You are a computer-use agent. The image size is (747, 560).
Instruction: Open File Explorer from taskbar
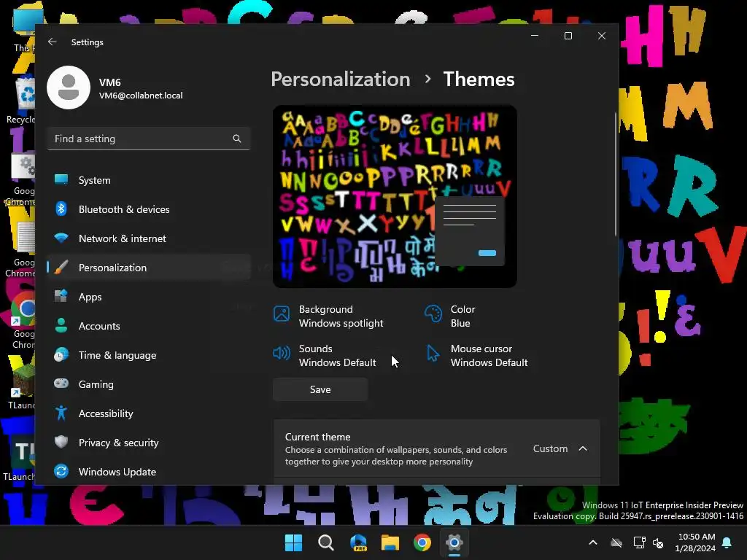click(x=390, y=542)
